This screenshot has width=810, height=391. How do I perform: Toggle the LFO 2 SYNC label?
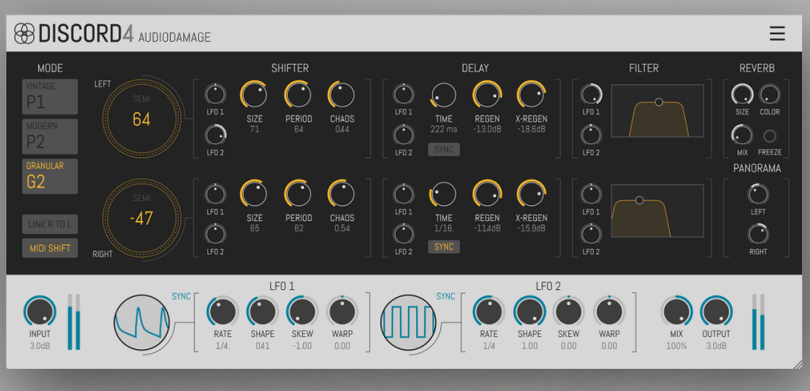tap(446, 296)
